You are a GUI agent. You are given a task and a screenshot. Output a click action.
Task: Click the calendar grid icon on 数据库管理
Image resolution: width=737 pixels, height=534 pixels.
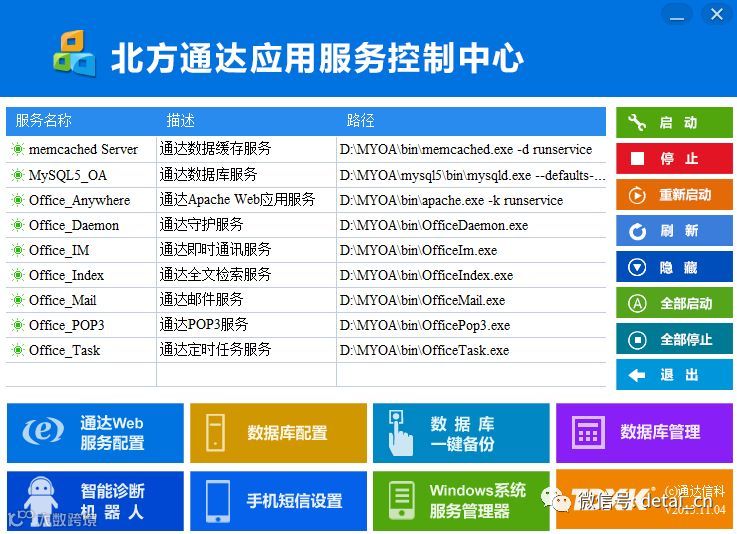point(588,432)
